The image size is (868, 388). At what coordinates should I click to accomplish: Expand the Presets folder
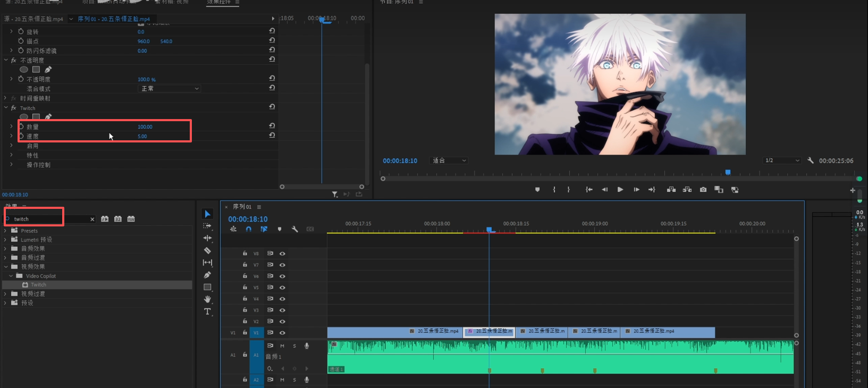5,231
